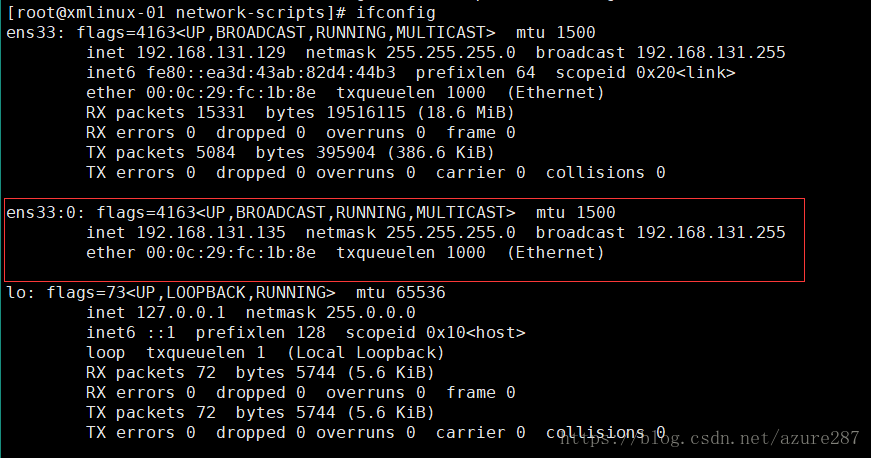This screenshot has height=458, width=871.
Task: Click loopback address 127.0.0.1
Action: click(181, 312)
